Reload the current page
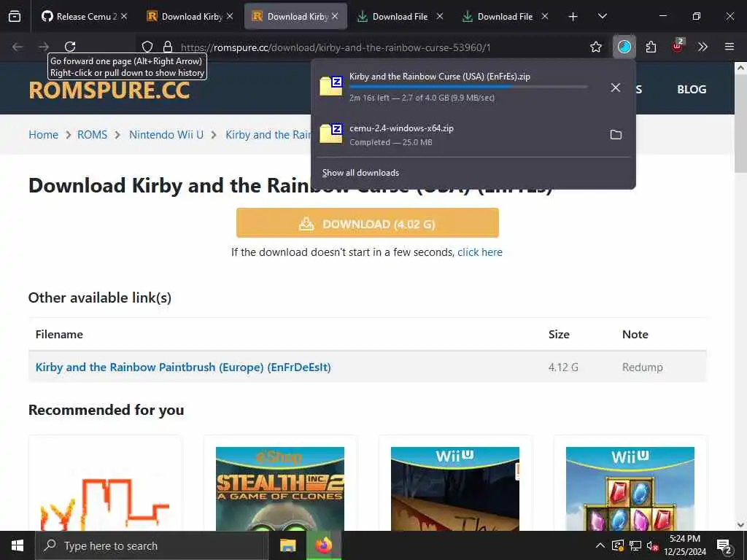The height and width of the screenshot is (560, 747). [70, 47]
